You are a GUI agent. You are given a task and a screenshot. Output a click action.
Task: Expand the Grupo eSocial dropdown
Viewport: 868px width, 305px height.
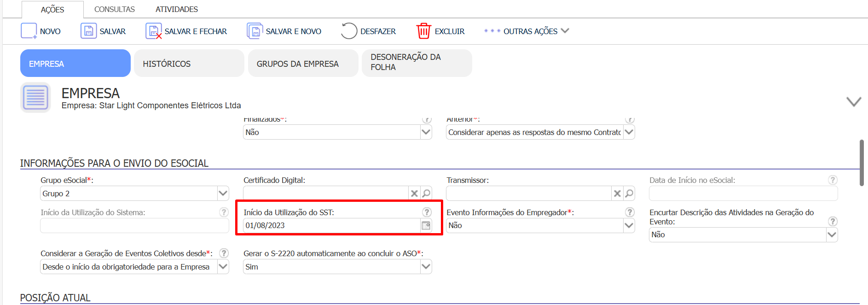pos(223,194)
